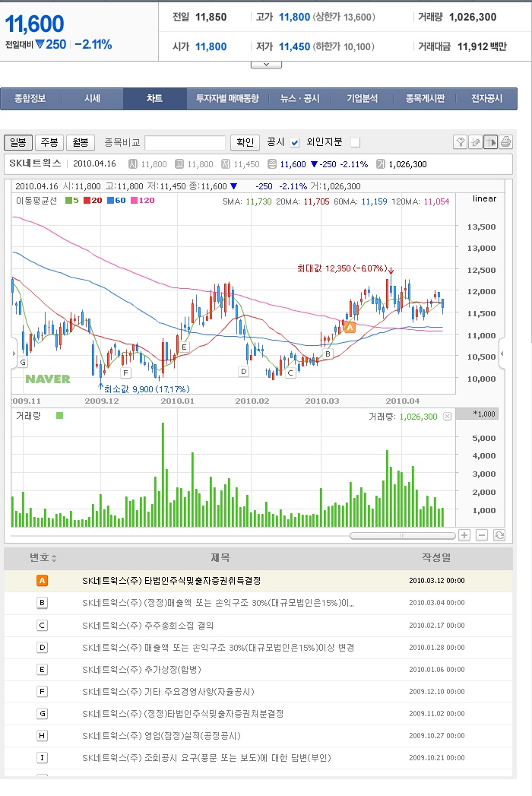Image resolution: width=532 pixels, height=796 pixels.
Task: Zoom in chart with plus button
Action: click(x=464, y=535)
